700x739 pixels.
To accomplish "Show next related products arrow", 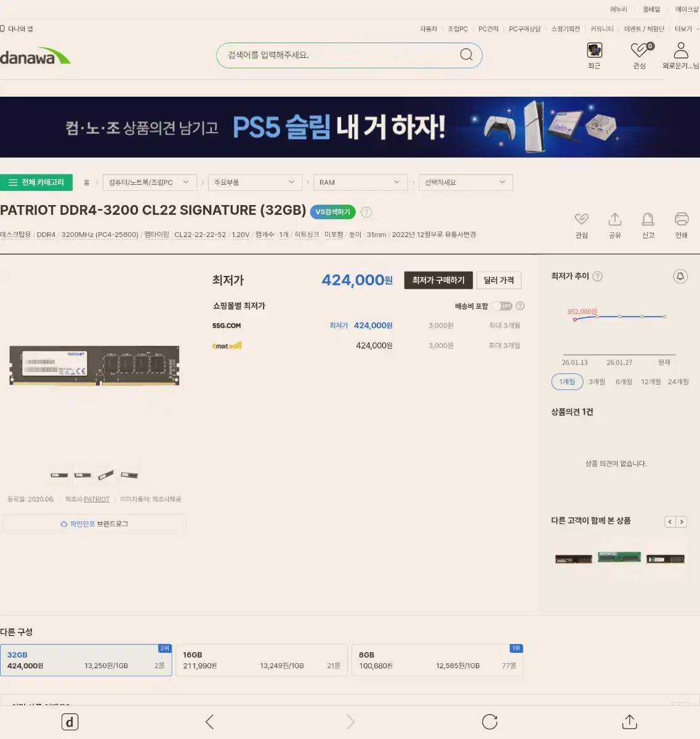I will [682, 522].
